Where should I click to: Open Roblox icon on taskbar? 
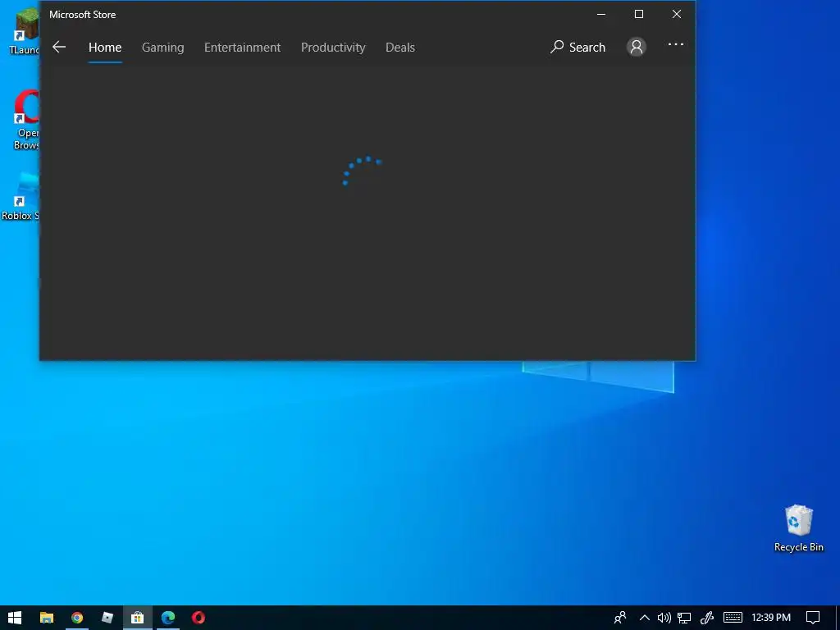[x=107, y=618]
